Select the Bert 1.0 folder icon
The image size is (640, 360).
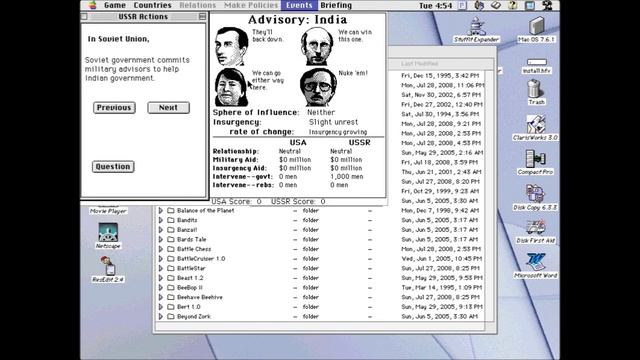pos(171,307)
